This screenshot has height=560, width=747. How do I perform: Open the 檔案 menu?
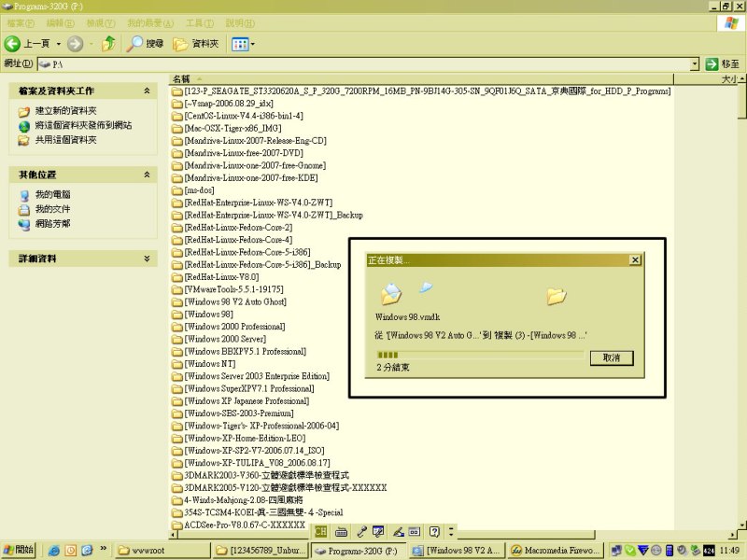[21, 22]
